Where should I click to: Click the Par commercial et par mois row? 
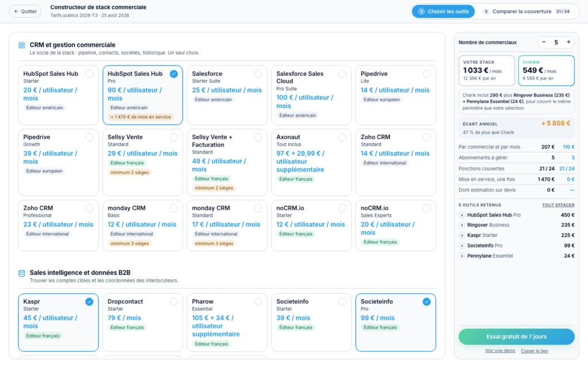pyautogui.click(x=516, y=147)
